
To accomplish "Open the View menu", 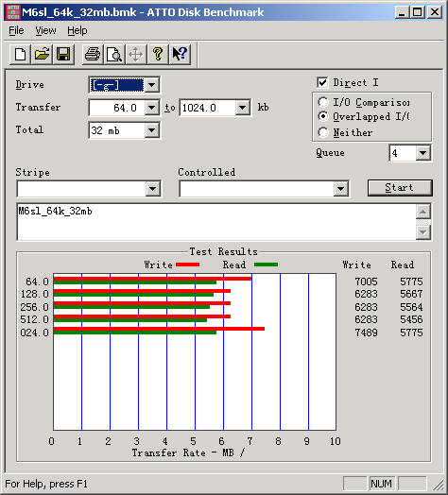I will point(45,30).
